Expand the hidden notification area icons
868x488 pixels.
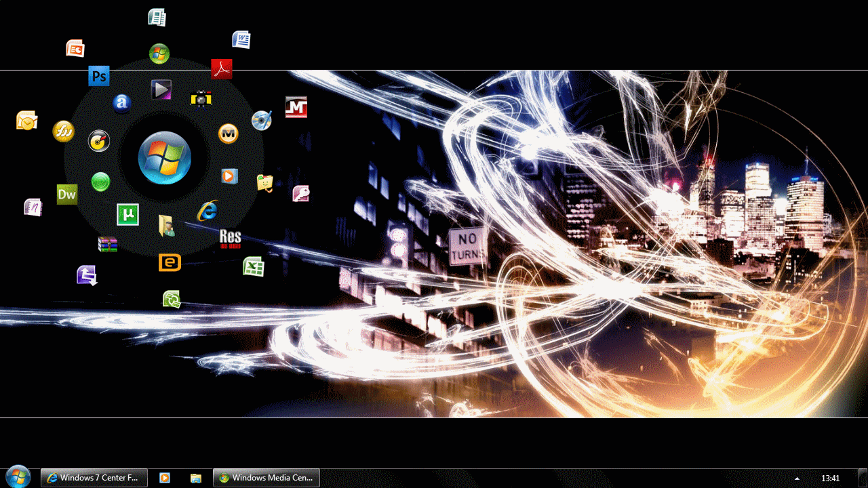click(796, 477)
